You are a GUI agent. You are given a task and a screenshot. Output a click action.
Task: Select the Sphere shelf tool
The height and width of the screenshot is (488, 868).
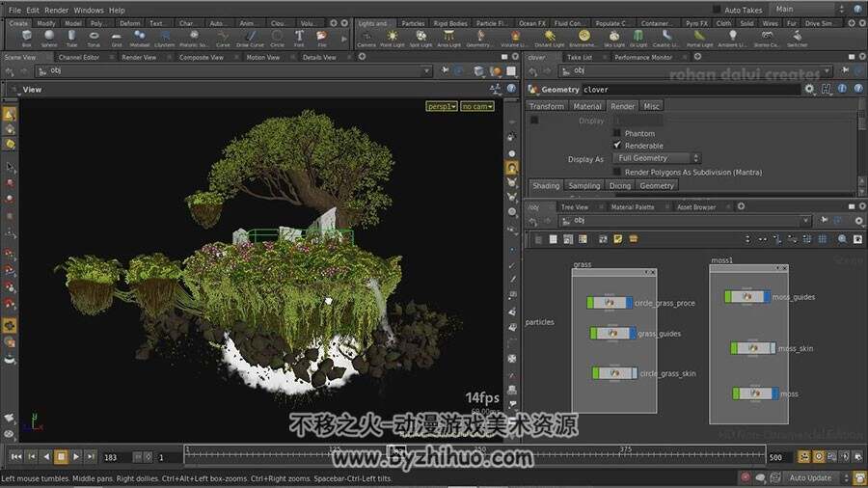(x=49, y=39)
